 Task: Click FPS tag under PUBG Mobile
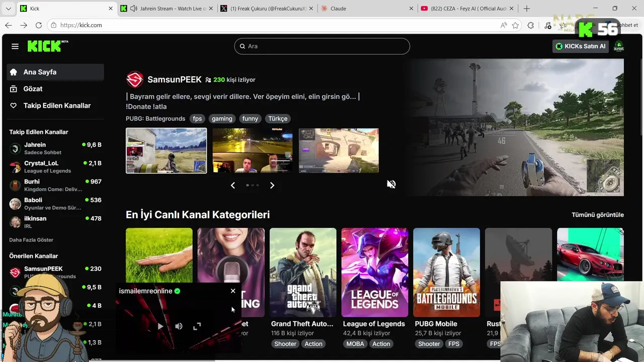click(454, 344)
